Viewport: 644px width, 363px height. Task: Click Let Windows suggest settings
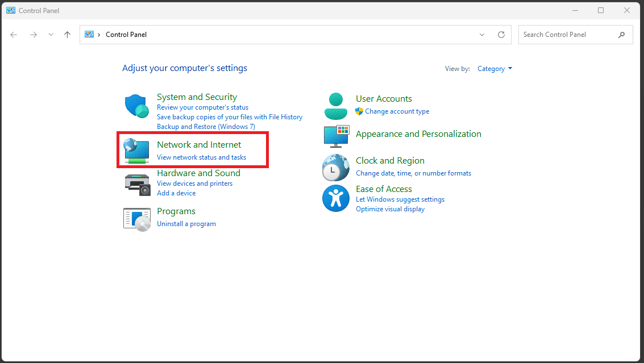[x=400, y=200]
